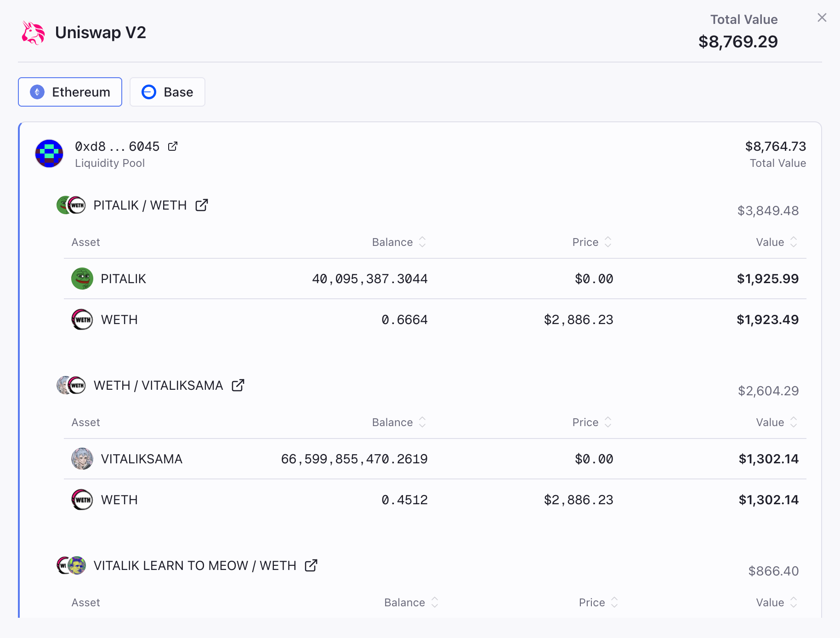Open PITALIK / WETH pool external link icon
The image size is (840, 638).
tap(201, 205)
